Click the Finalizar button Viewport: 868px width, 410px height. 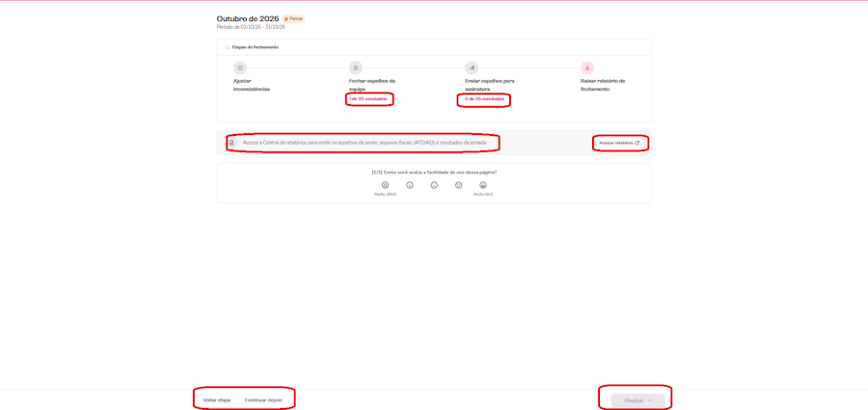point(637,400)
